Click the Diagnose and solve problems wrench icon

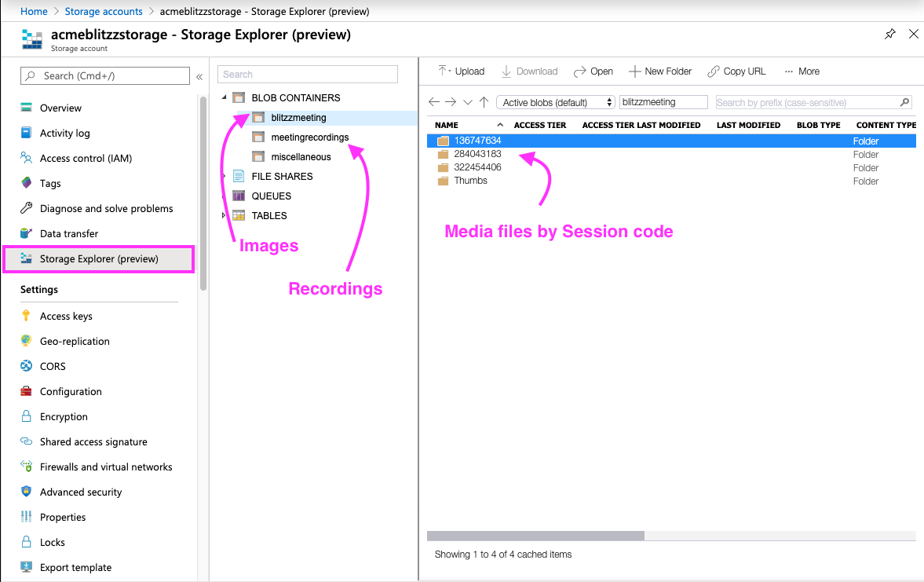(x=26, y=207)
